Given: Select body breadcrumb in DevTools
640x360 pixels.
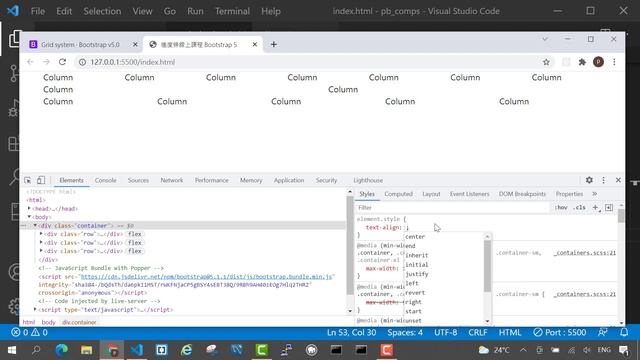Looking at the screenshot, I should (48, 322).
